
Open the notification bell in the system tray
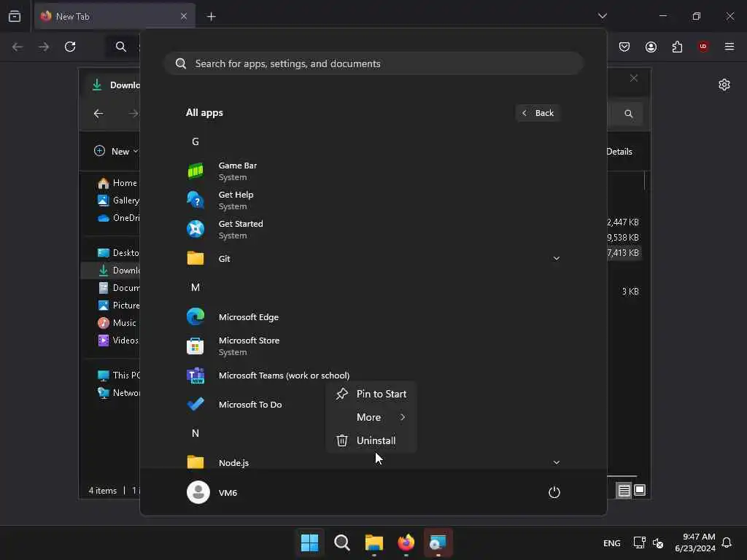click(x=727, y=542)
